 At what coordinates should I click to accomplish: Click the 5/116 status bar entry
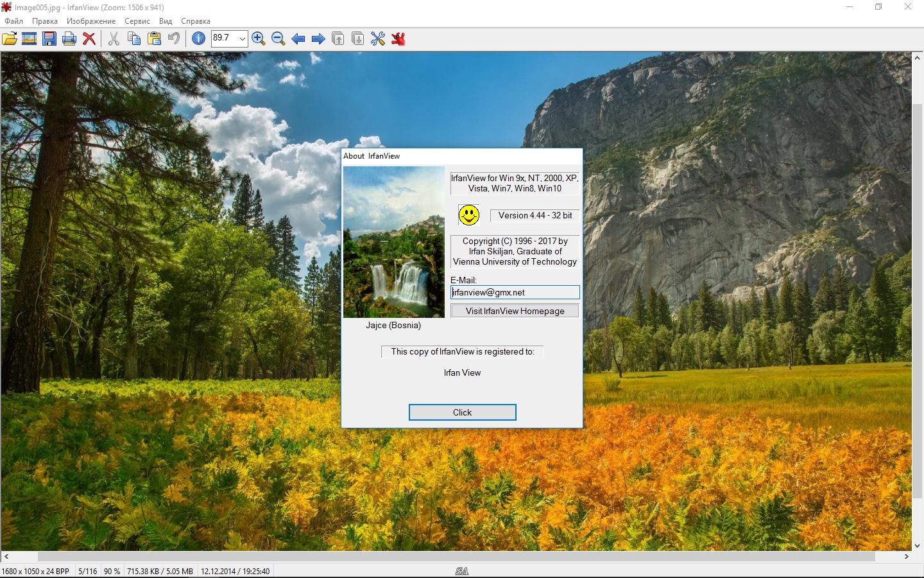tap(88, 571)
